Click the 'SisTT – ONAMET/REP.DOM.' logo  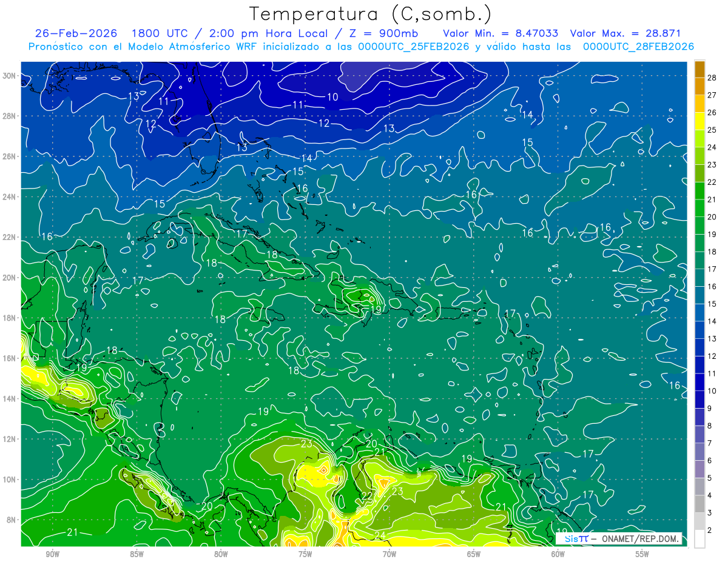click(619, 538)
